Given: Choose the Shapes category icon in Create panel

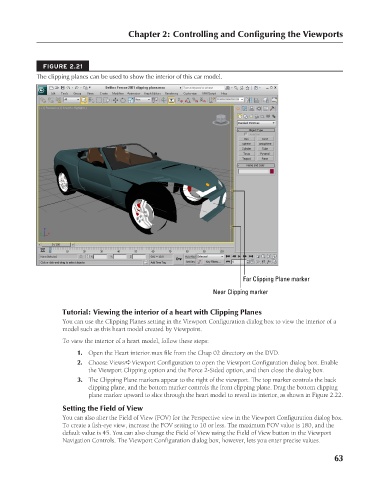Looking at the screenshot, I should coord(245,116).
